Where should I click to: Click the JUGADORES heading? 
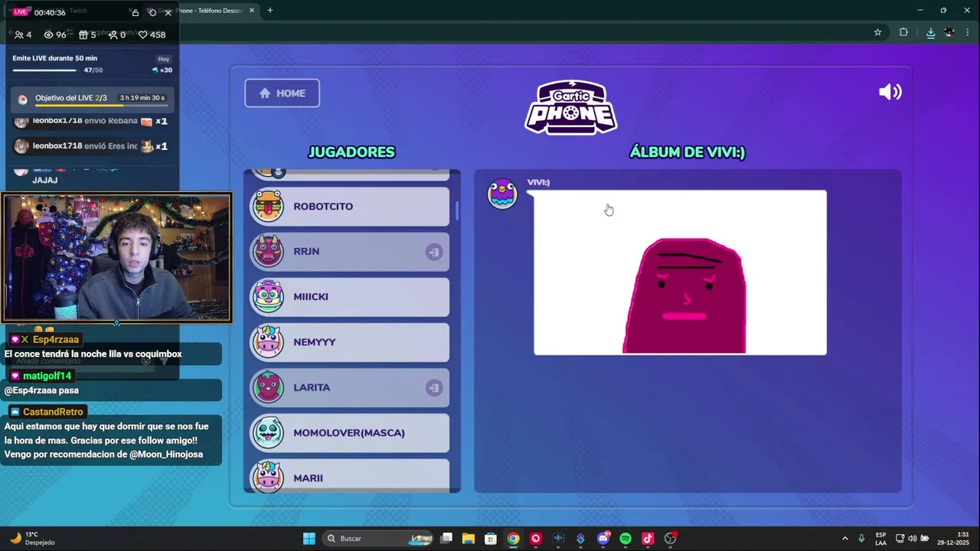(x=351, y=152)
